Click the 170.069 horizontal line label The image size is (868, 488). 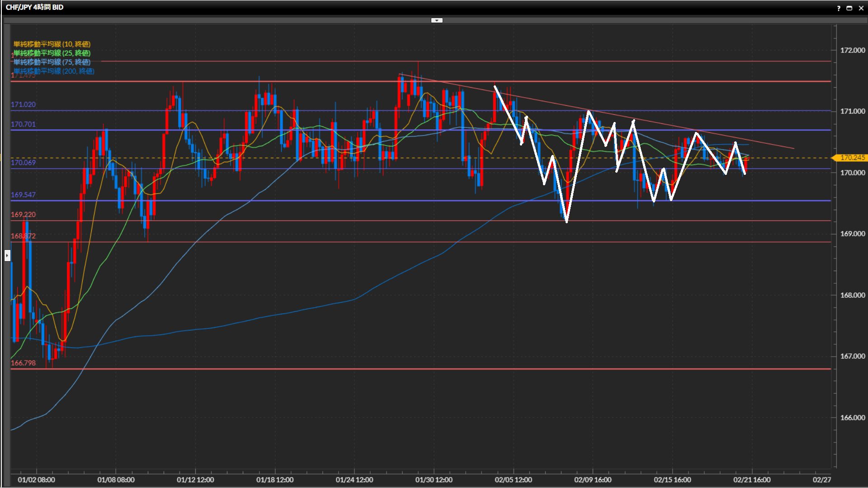coord(23,163)
